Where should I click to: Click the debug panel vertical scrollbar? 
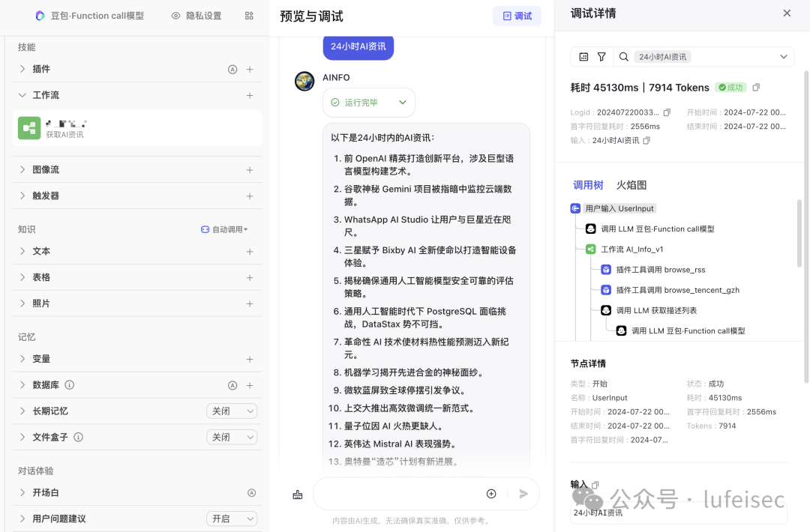tap(806, 227)
